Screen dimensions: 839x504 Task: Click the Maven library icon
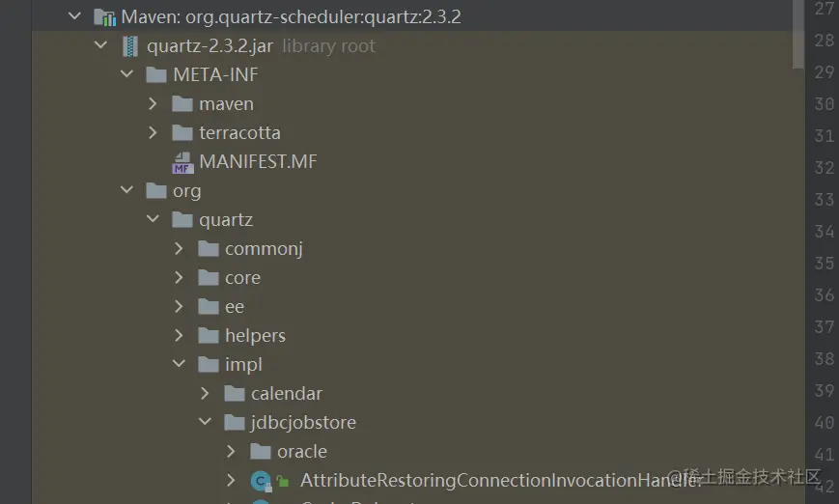(104, 17)
